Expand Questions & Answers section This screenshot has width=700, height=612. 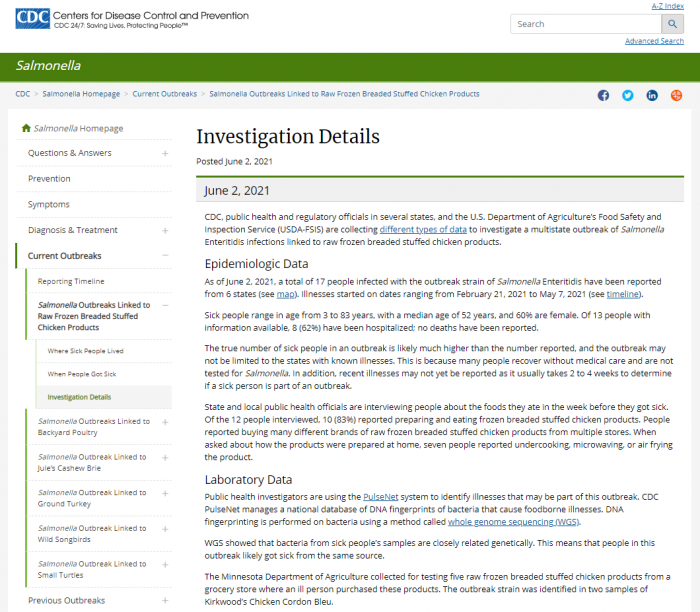tap(165, 153)
